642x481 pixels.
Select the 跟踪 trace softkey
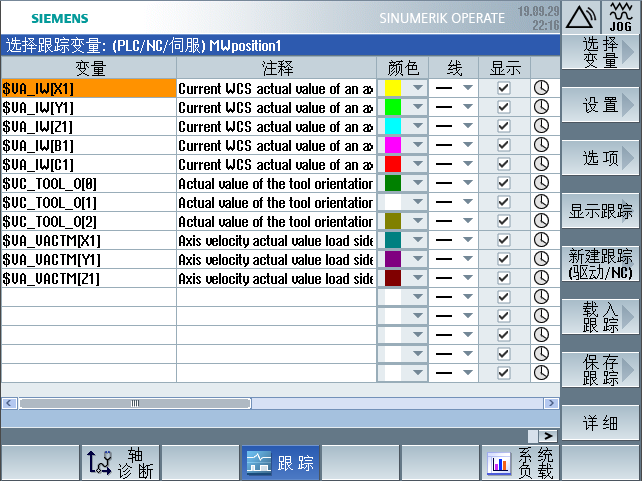[x=280, y=463]
